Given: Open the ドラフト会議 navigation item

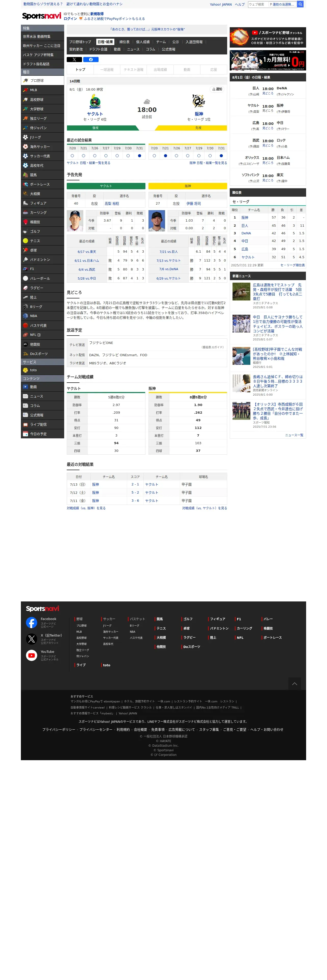Looking at the screenshot, I should pyautogui.click(x=98, y=49).
